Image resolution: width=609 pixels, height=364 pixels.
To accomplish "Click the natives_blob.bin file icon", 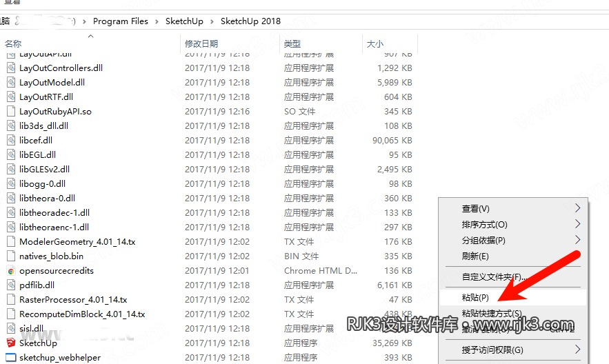I will point(11,256).
